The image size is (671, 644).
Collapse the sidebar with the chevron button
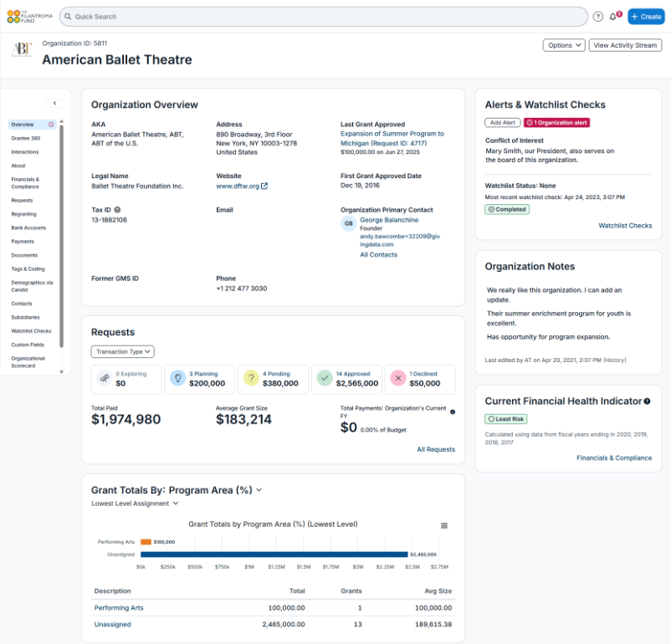[54, 103]
